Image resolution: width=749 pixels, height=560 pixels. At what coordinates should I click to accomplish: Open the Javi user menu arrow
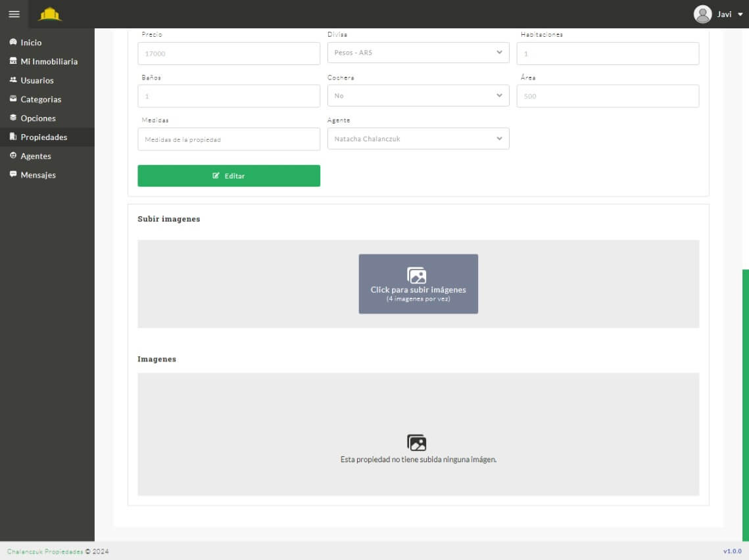pyautogui.click(x=740, y=14)
